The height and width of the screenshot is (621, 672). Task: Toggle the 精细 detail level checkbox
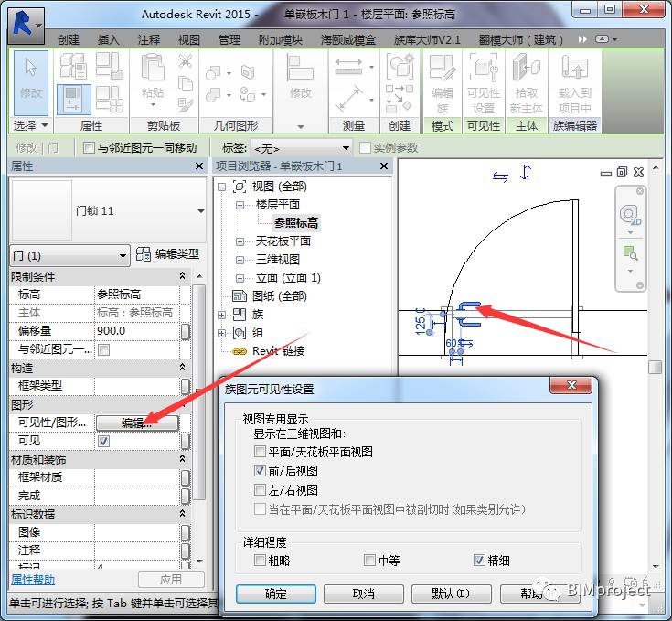(x=479, y=560)
